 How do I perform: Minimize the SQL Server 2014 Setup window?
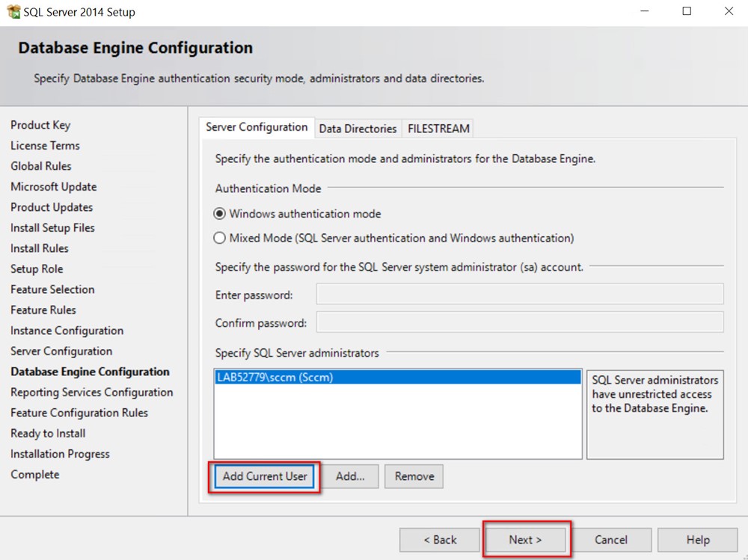pyautogui.click(x=645, y=11)
